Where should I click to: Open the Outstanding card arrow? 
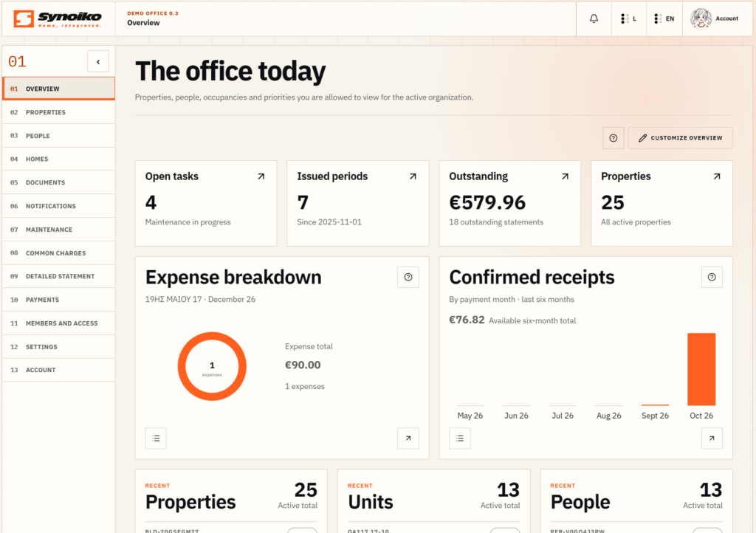point(565,176)
